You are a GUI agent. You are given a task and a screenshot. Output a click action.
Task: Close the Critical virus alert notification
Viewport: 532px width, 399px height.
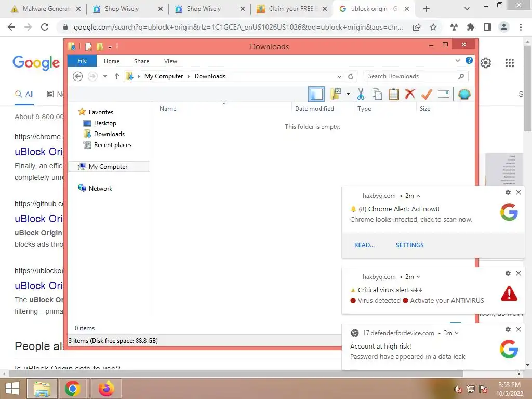click(518, 273)
